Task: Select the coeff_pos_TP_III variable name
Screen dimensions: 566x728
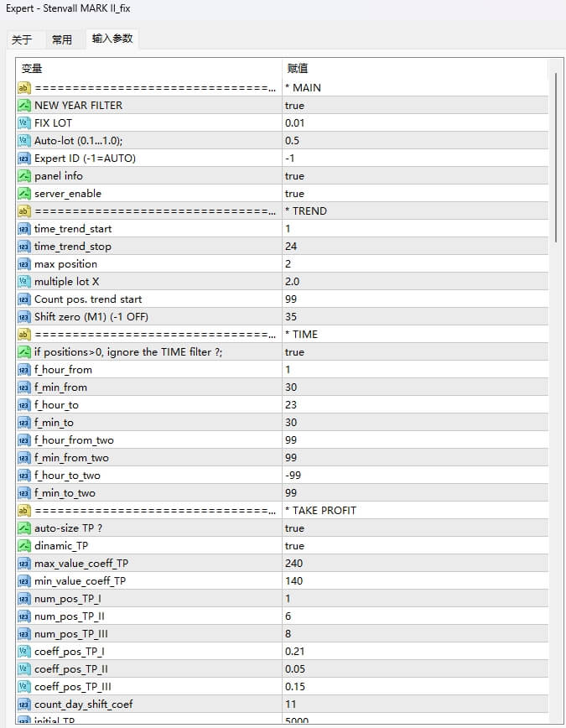Action: tap(73, 687)
